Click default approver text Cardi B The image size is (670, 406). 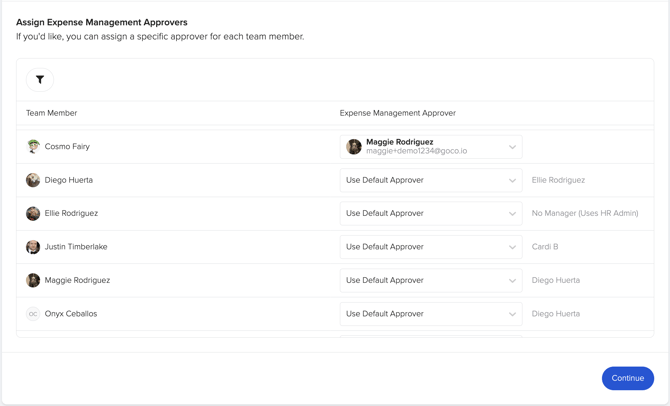pos(545,247)
